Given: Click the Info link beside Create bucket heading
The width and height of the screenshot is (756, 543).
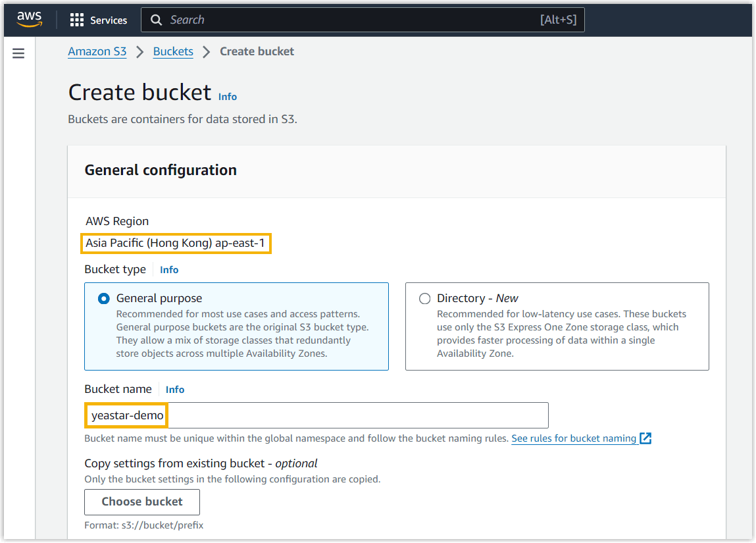Looking at the screenshot, I should (x=227, y=96).
